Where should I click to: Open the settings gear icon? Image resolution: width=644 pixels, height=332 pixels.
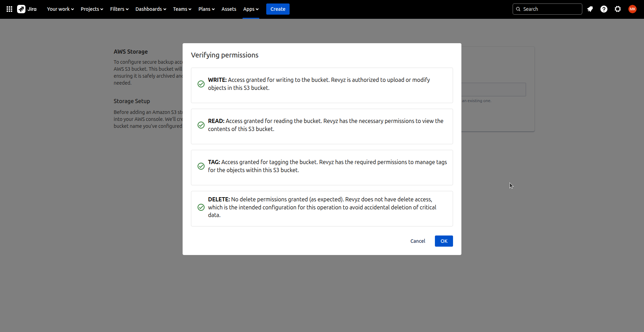pos(618,9)
